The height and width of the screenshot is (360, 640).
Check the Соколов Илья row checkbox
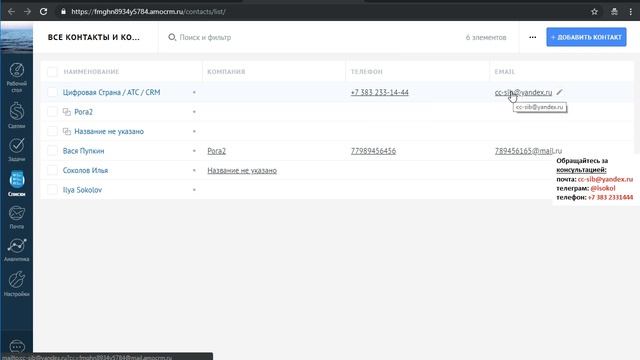[52, 170]
